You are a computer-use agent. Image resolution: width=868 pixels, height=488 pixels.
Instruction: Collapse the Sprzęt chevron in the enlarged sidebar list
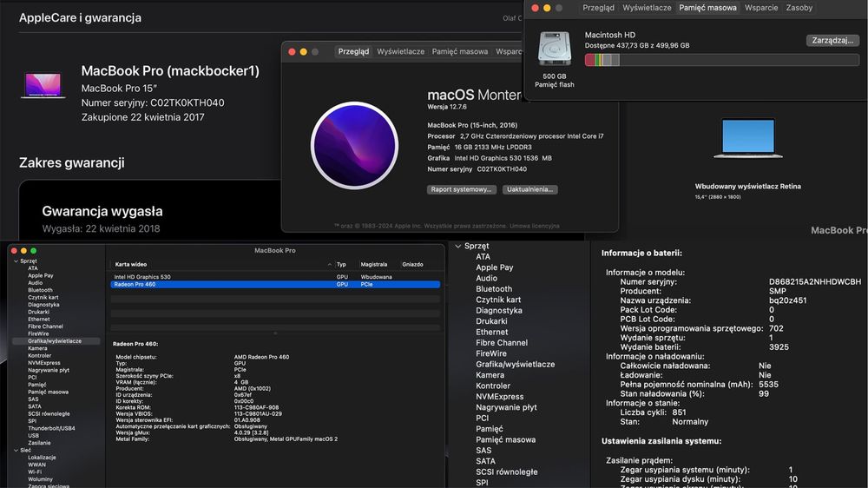pos(457,246)
